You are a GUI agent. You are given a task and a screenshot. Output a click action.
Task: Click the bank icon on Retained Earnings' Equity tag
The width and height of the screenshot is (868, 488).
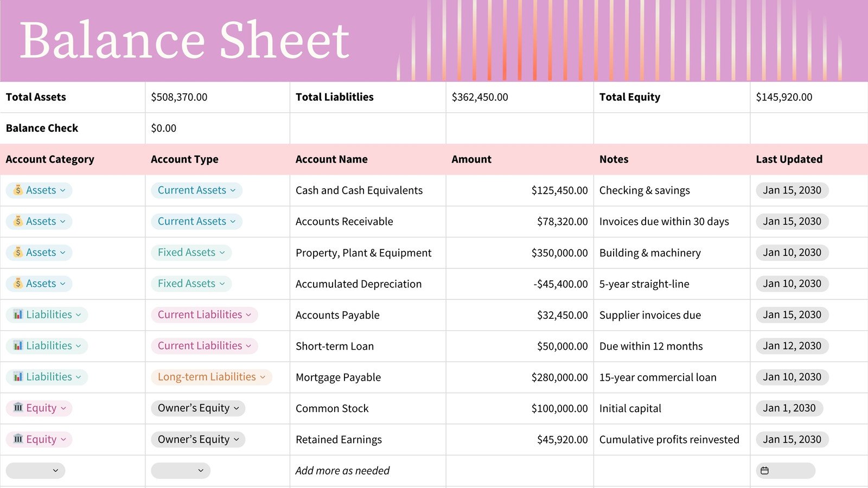pyautogui.click(x=18, y=439)
